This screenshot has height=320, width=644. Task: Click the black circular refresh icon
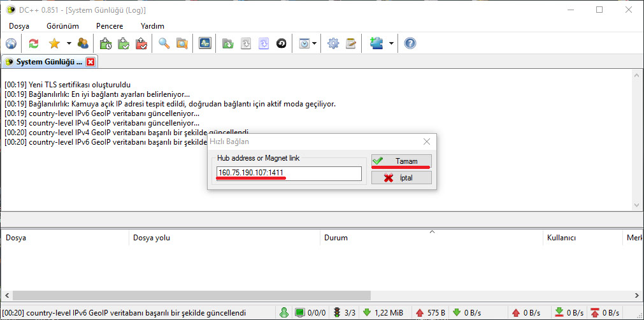click(281, 43)
